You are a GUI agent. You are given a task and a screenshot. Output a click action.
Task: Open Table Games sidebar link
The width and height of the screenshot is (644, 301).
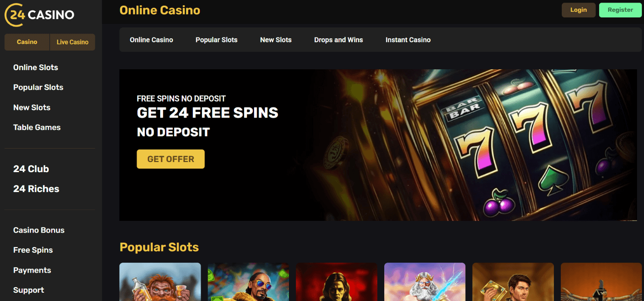pos(37,128)
